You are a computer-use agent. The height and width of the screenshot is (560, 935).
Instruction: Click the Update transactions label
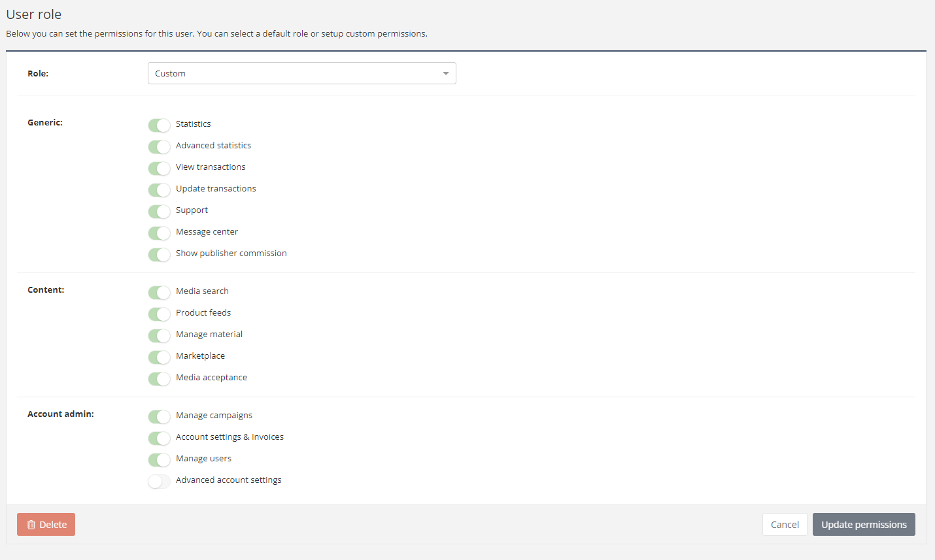coord(216,188)
